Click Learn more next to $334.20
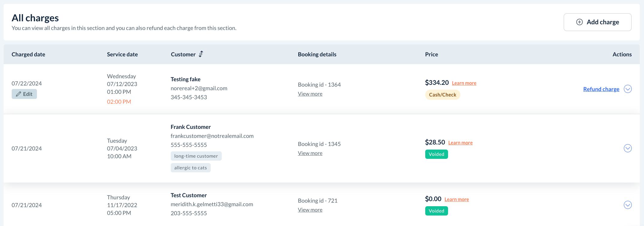Screen dimensions: 644x226 click(x=464, y=83)
